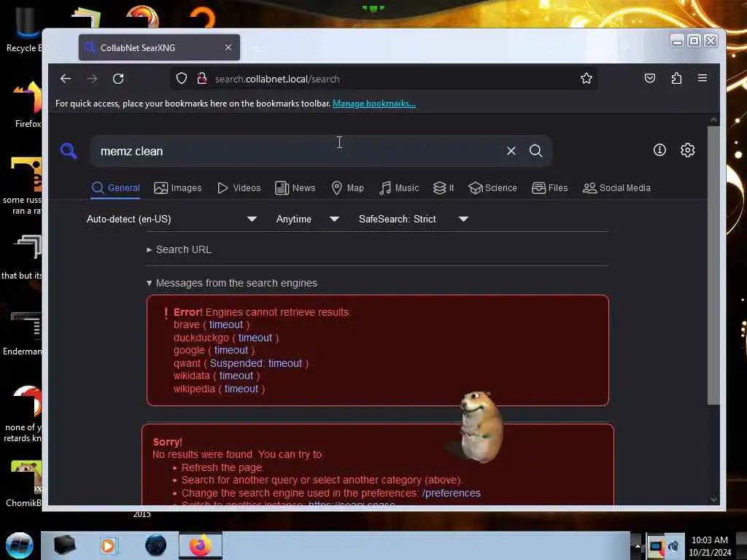Click the Firefox taskbar button
Screen dimensions: 747x560
pos(201,545)
